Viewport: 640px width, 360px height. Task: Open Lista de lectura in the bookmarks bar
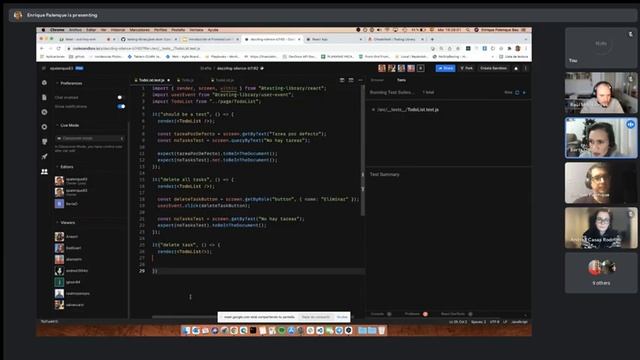pyautogui.click(x=513, y=57)
